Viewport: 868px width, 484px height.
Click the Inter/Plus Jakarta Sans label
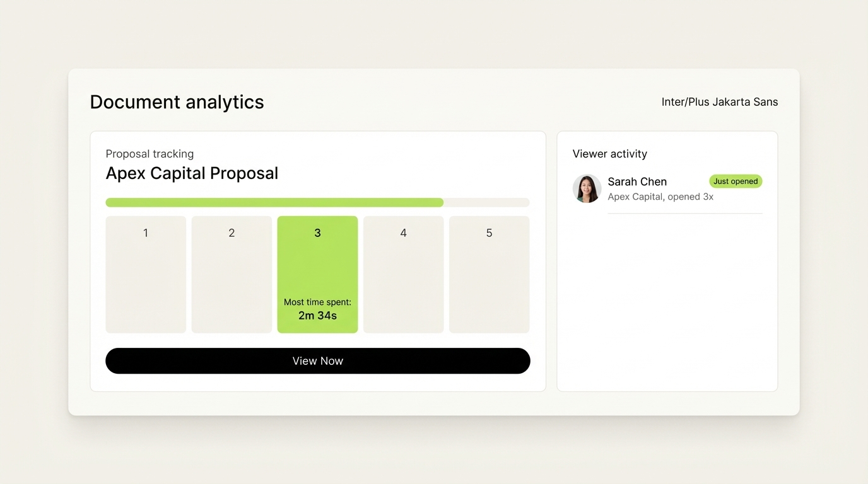719,101
